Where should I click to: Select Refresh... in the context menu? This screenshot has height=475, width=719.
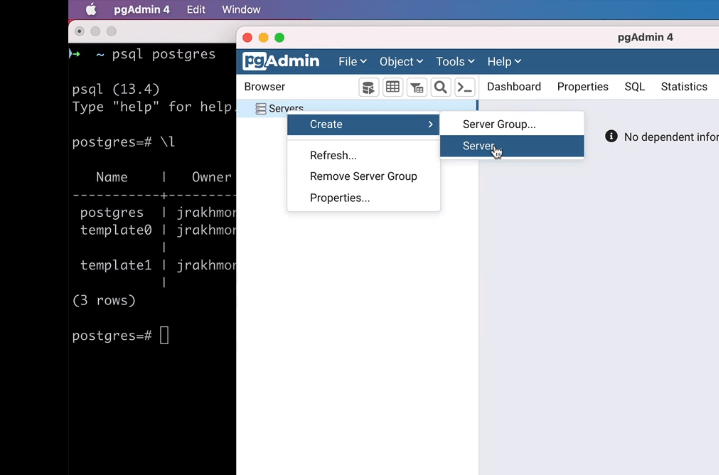coord(363,155)
